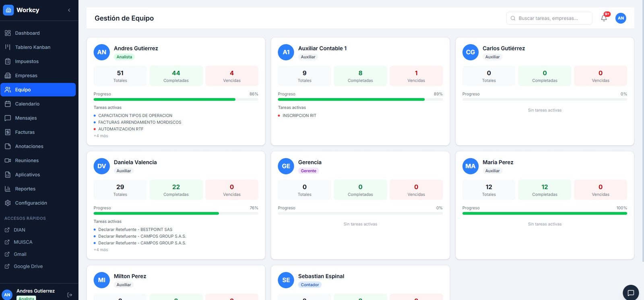This screenshot has height=300, width=644.
Task: Click Maria Perez's full progress bar
Action: (545, 213)
